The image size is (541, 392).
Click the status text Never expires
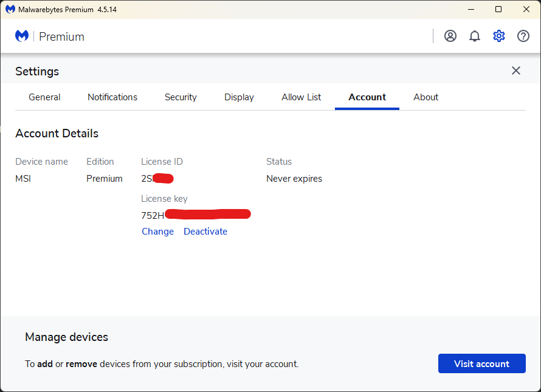(294, 179)
